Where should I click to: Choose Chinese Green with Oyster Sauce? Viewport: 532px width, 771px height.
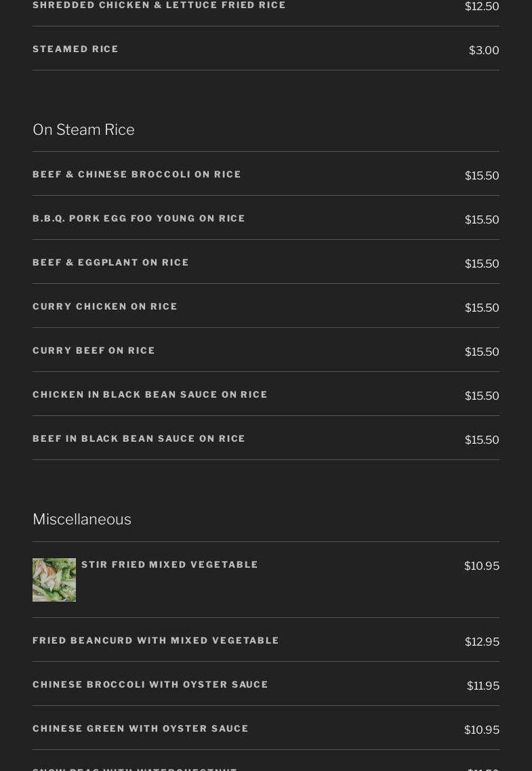141,729
